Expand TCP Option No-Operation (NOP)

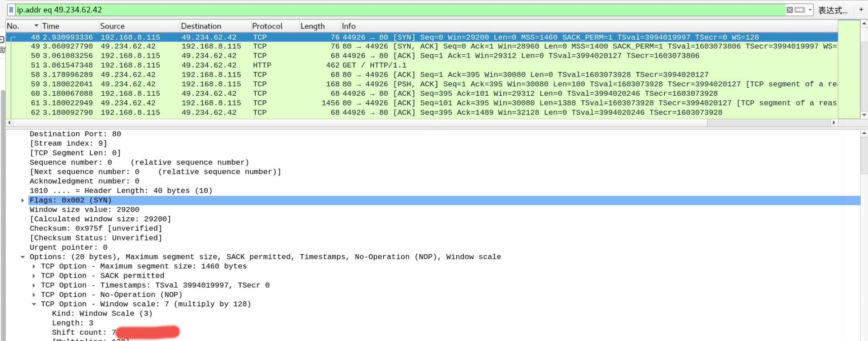coord(34,295)
